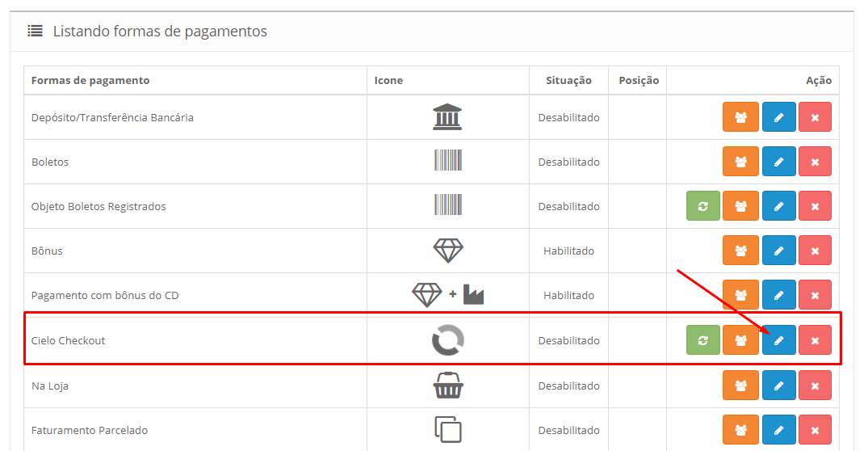This screenshot has height=451, width=868.
Task: Click the Situação column header
Action: pos(568,80)
